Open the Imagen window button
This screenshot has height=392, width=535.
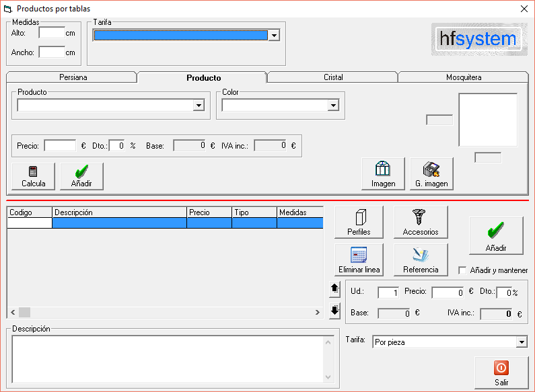tap(383, 175)
